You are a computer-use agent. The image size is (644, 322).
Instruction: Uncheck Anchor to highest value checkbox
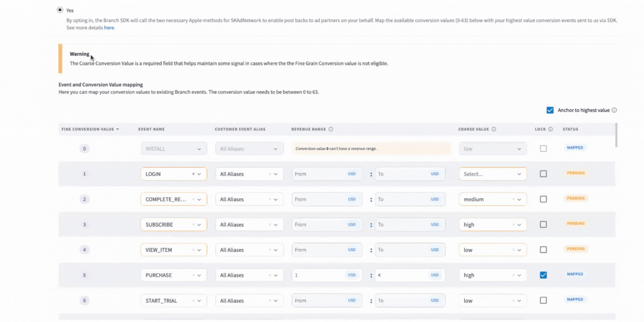point(550,110)
